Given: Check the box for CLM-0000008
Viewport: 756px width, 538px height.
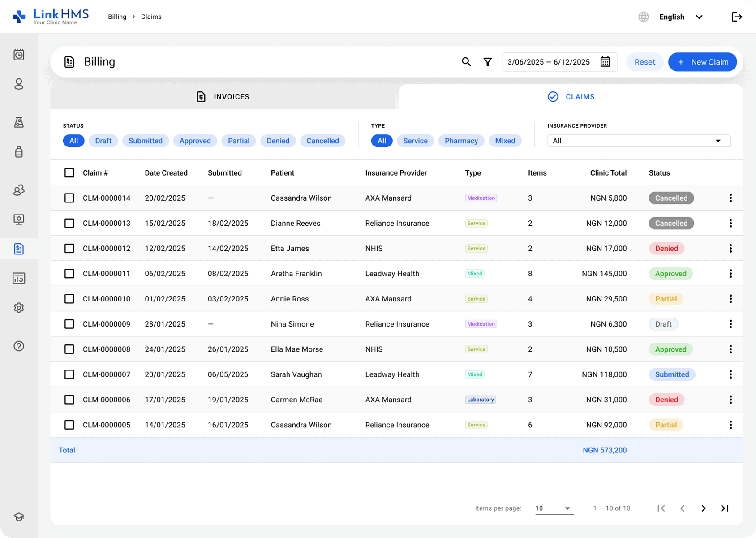Looking at the screenshot, I should (69, 349).
